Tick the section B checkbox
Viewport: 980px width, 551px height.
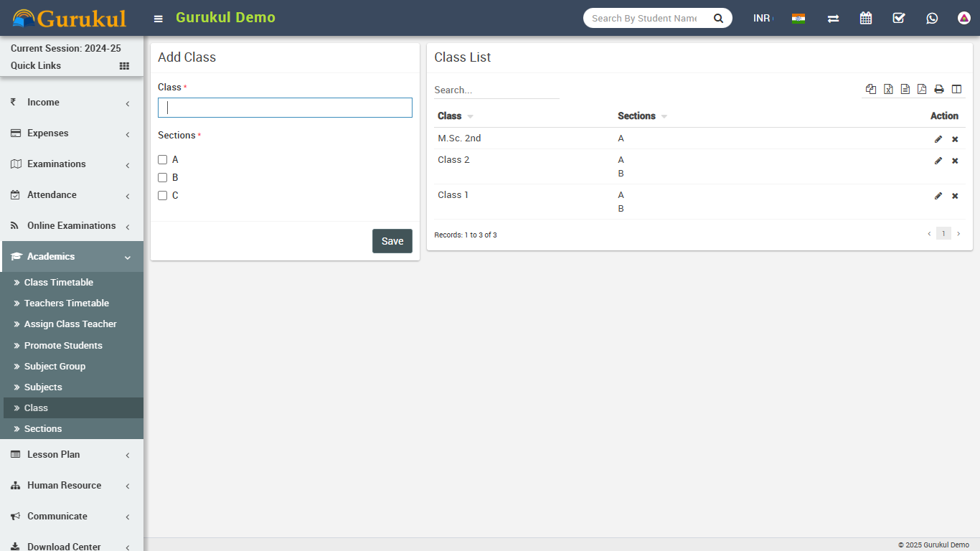pos(163,178)
